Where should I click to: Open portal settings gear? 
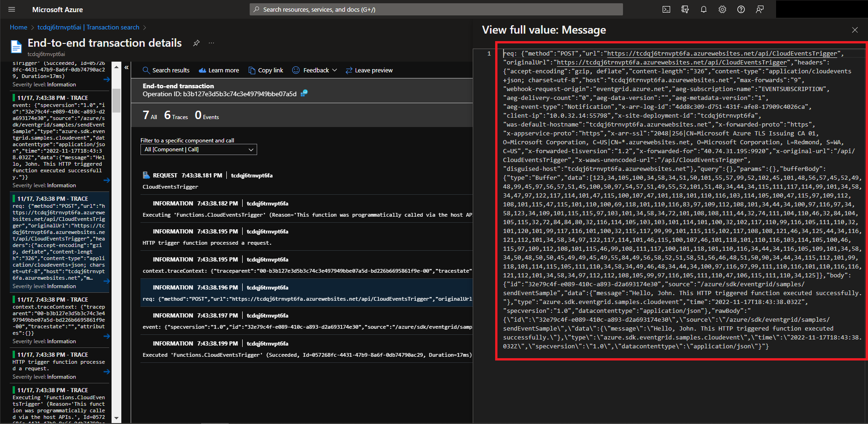click(722, 9)
